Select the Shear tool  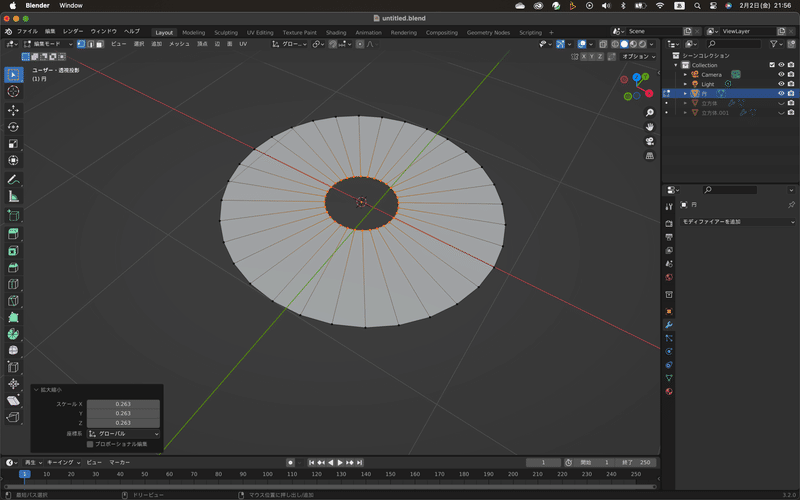(13, 401)
